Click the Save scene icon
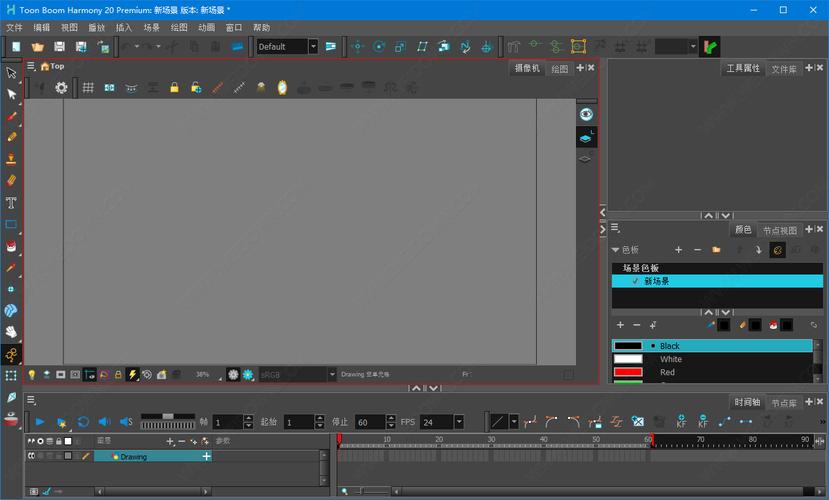The height and width of the screenshot is (500, 829). (59, 47)
